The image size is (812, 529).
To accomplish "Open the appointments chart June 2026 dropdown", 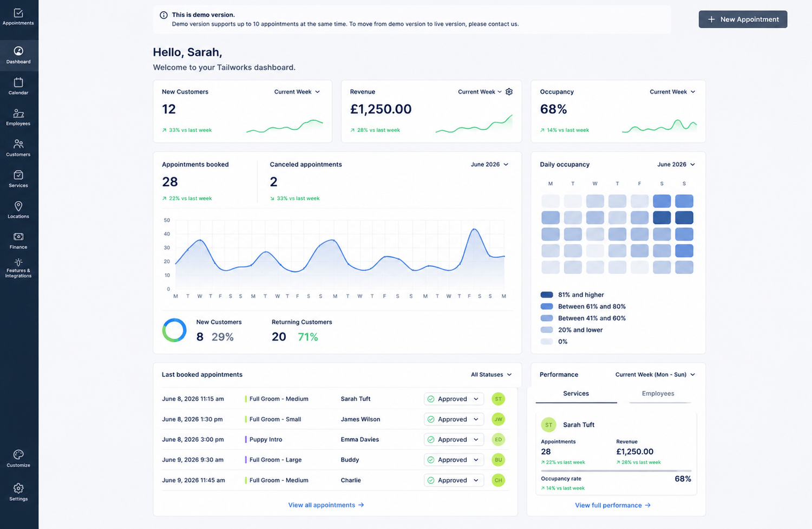I will coord(489,165).
